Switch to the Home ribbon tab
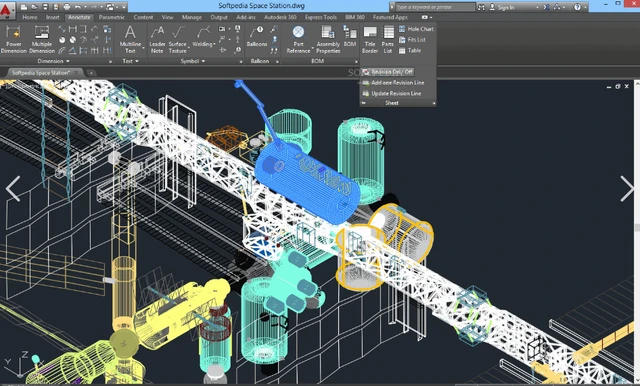Viewport: 640px width, 386px height. (30, 17)
